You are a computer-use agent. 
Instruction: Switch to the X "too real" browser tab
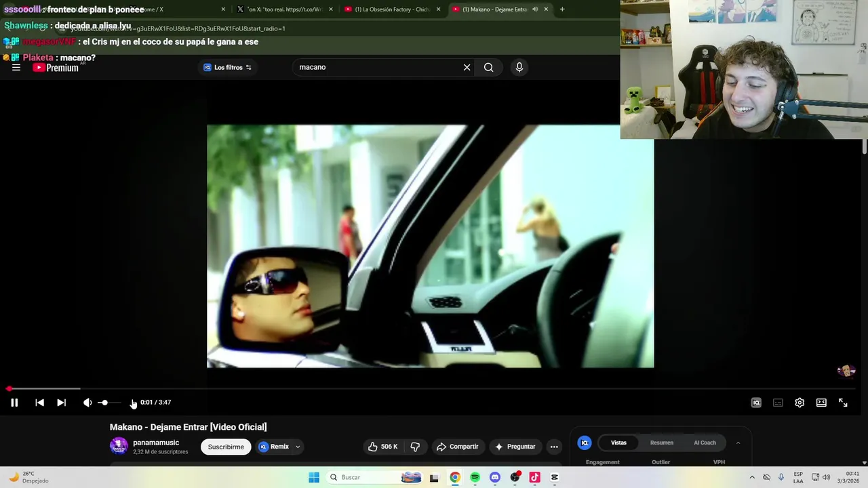[283, 9]
